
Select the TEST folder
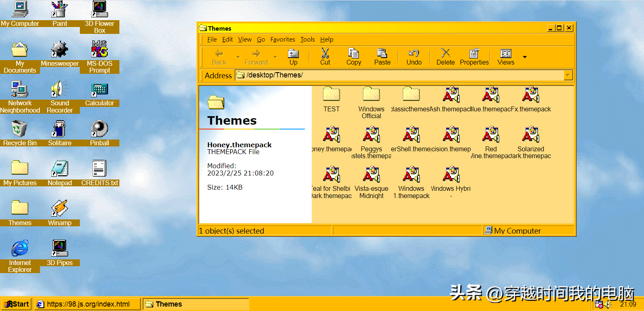[331, 99]
